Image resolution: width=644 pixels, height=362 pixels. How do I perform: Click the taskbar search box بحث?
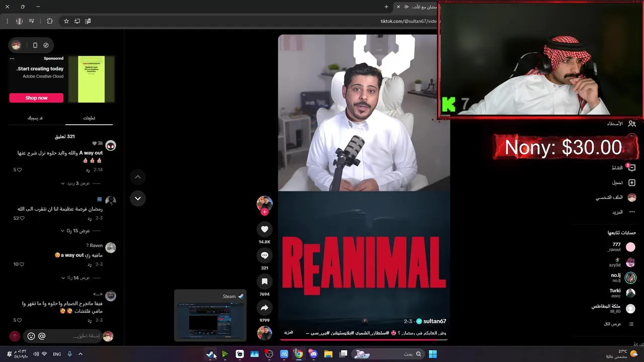point(387,354)
